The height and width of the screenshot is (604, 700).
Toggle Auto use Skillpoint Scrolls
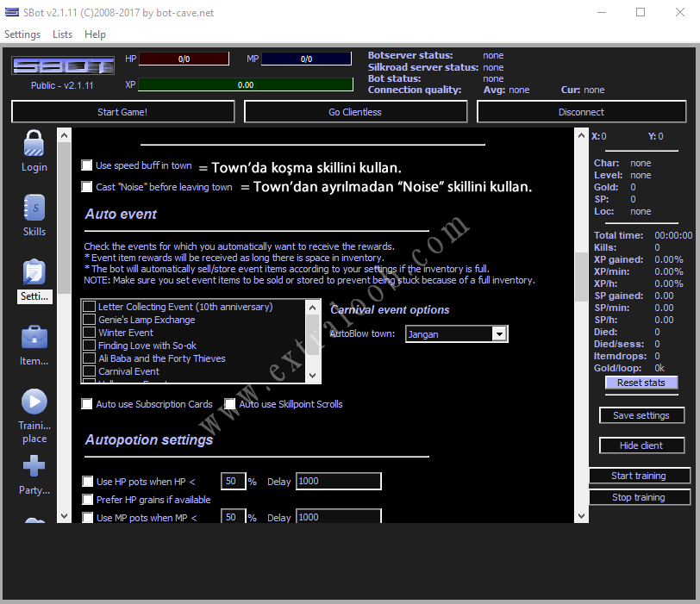pos(230,404)
